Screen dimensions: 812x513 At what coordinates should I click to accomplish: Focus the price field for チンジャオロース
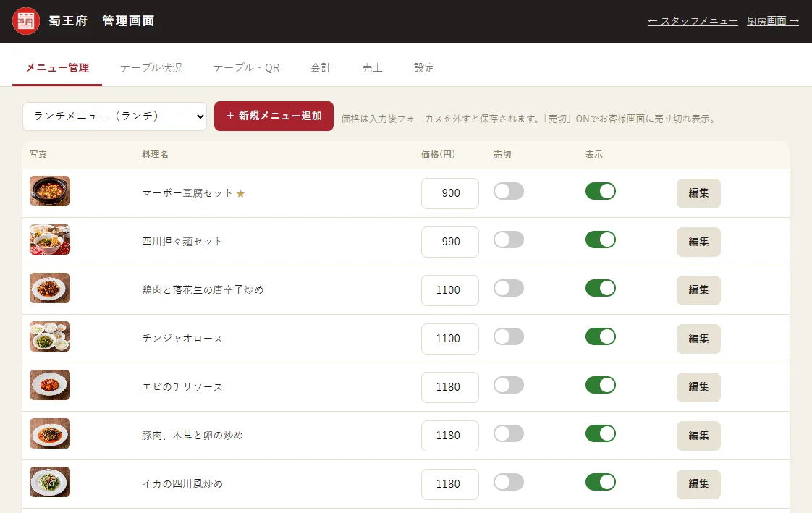click(450, 339)
